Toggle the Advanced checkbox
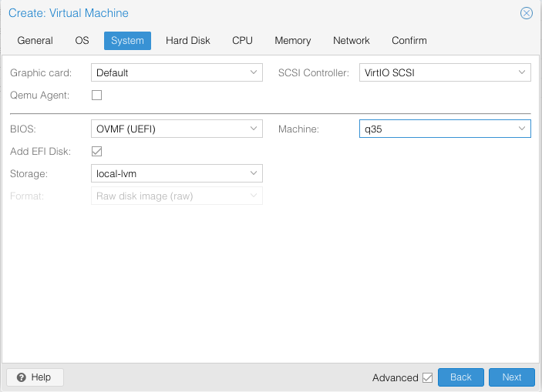The height and width of the screenshot is (392, 542). (428, 377)
